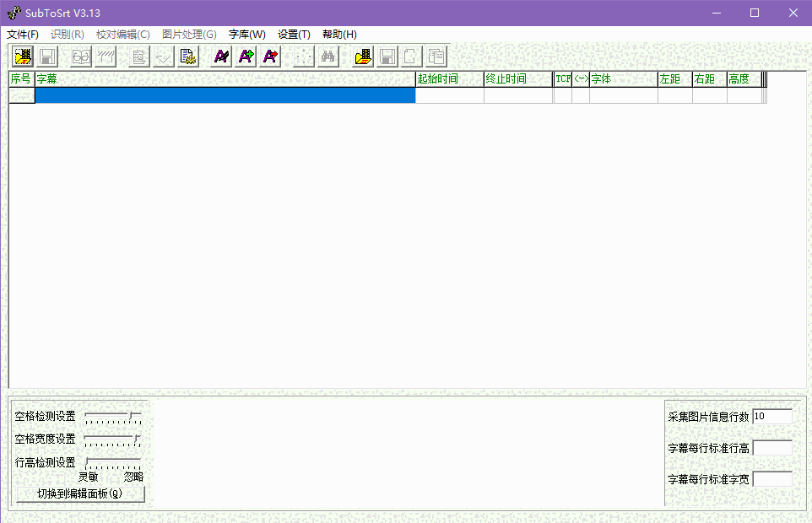812x523 pixels.
Task: Click the 采集图片信息行数 input field
Action: tap(771, 415)
